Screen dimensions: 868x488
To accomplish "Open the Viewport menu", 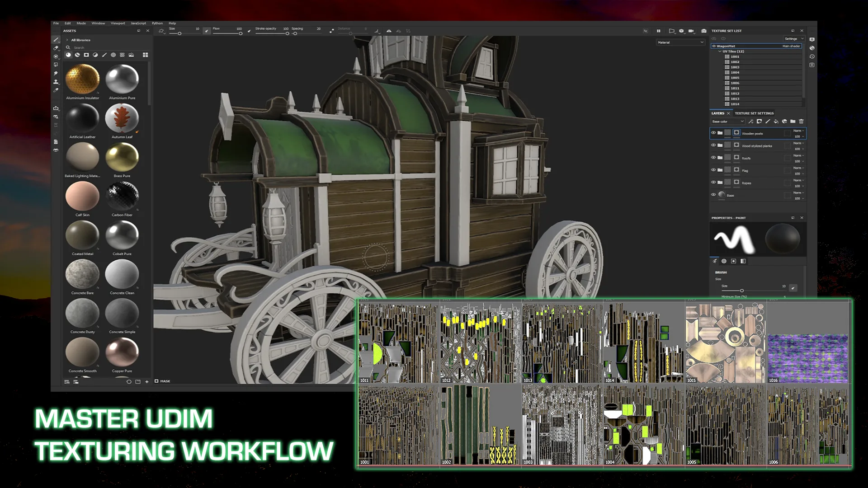I will pyautogui.click(x=118, y=23).
